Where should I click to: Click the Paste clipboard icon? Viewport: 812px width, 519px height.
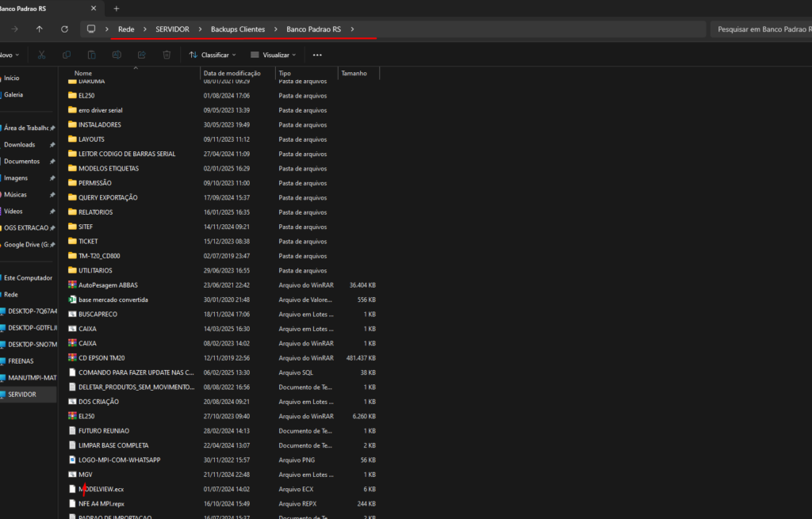(92, 55)
